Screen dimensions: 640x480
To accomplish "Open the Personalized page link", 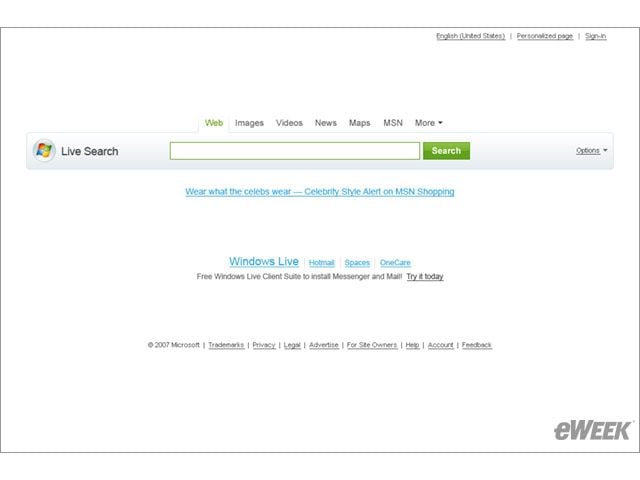I will pos(544,36).
